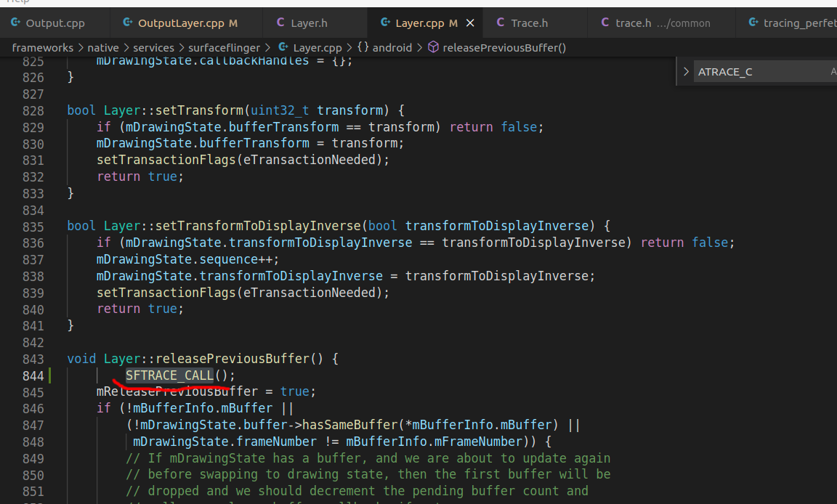Click the C header icon on Trace.h tab
The height and width of the screenshot is (504, 837).
click(500, 23)
